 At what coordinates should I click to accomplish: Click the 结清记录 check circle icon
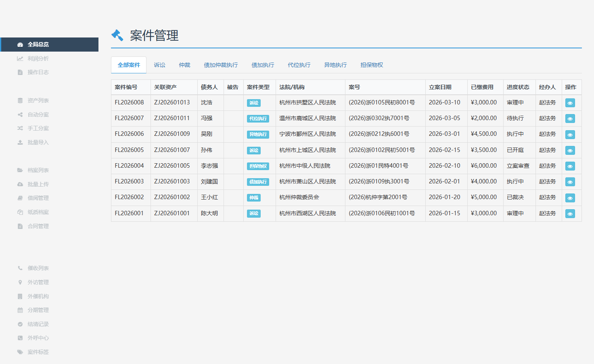[20, 324]
